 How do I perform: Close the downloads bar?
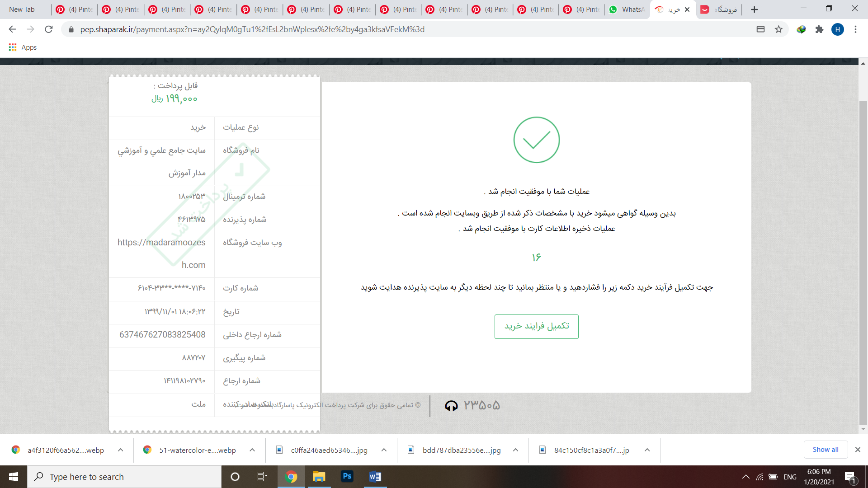click(x=858, y=450)
